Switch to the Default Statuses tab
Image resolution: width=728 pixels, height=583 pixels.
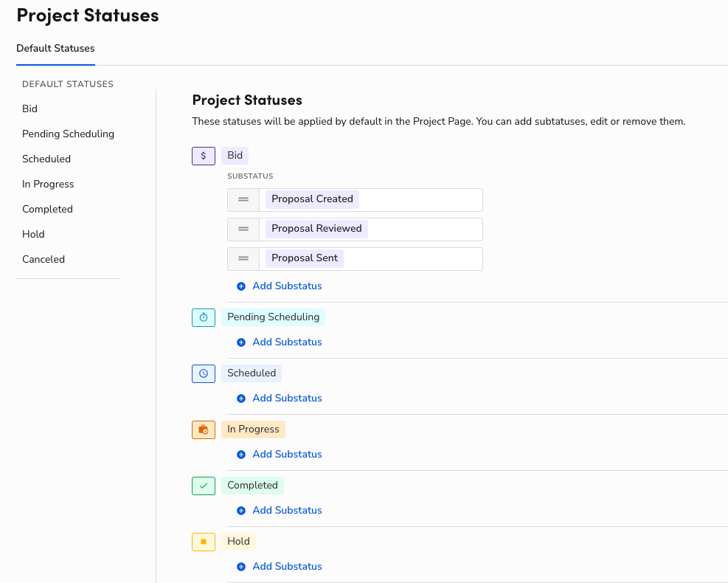click(55, 48)
